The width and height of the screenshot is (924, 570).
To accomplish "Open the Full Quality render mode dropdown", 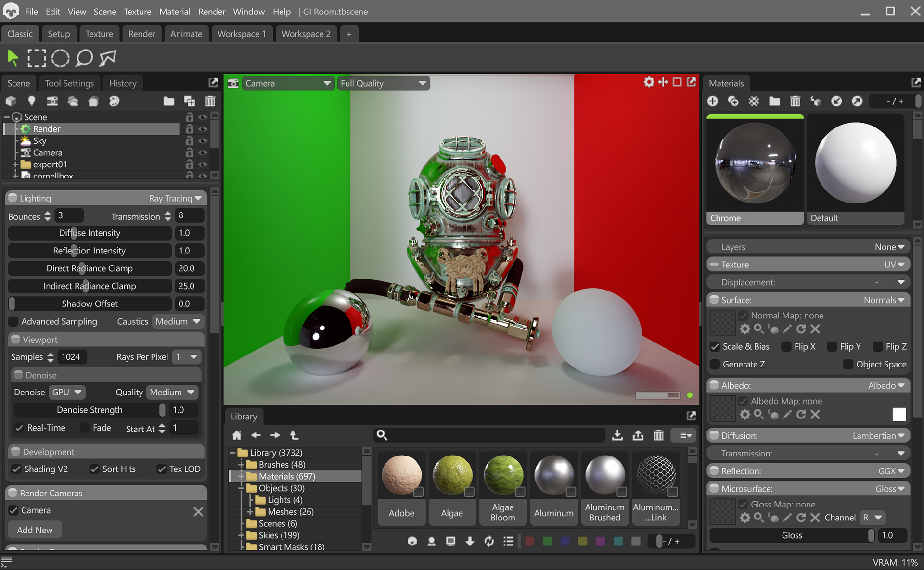I will click(x=383, y=83).
